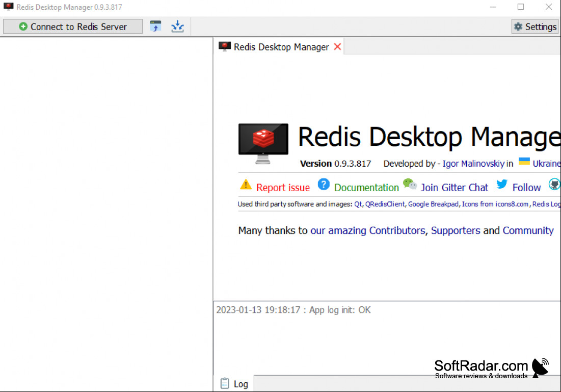Open the Join Gitter Chat link

(455, 188)
